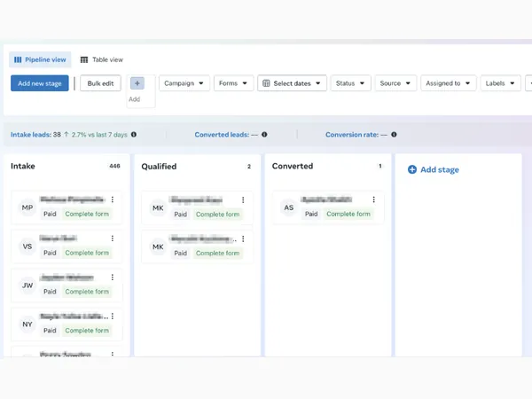Click the Add stage link
The height and width of the screenshot is (399, 532).
tap(434, 169)
